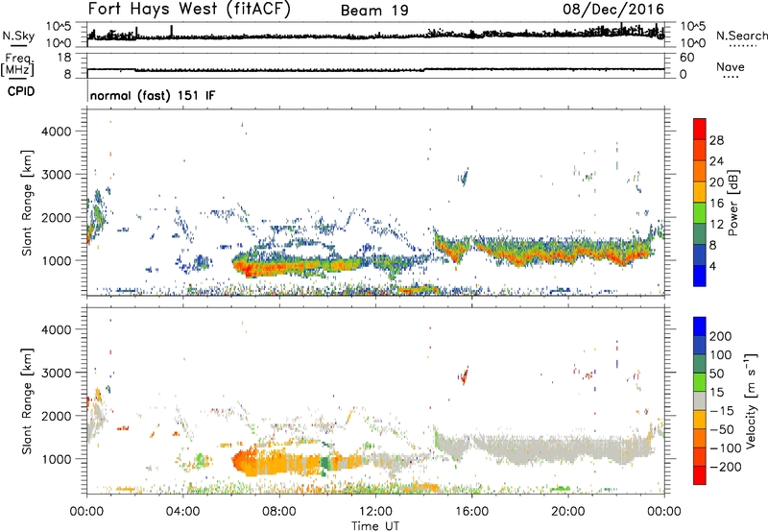Click the "N.Search" legend label
Viewport: 768px width, 532px height.
pyautogui.click(x=741, y=36)
